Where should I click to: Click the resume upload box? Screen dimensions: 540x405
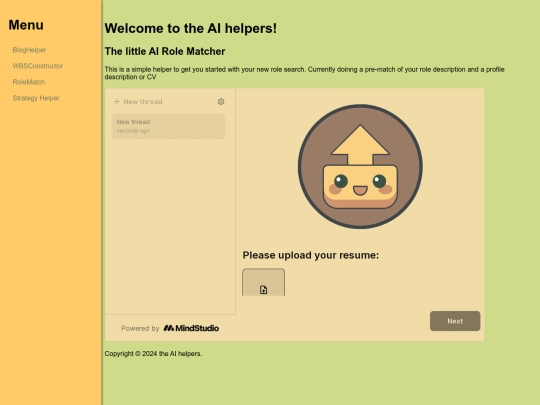[263, 282]
